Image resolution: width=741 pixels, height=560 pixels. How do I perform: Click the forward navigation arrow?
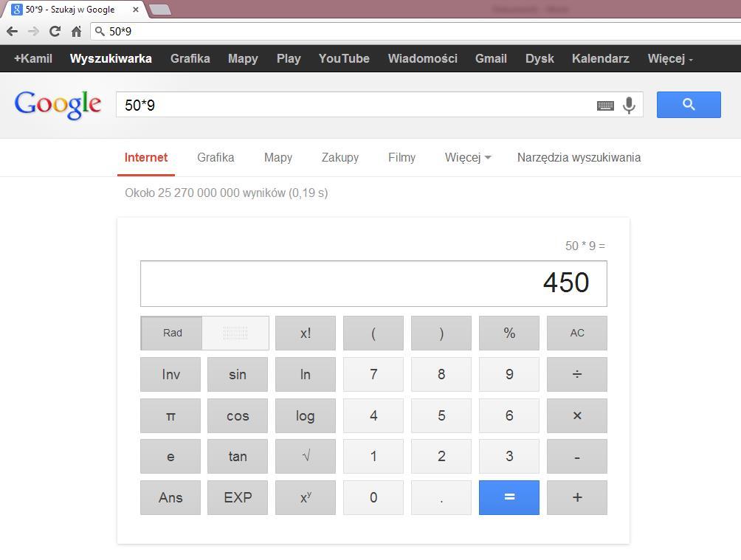(33, 32)
